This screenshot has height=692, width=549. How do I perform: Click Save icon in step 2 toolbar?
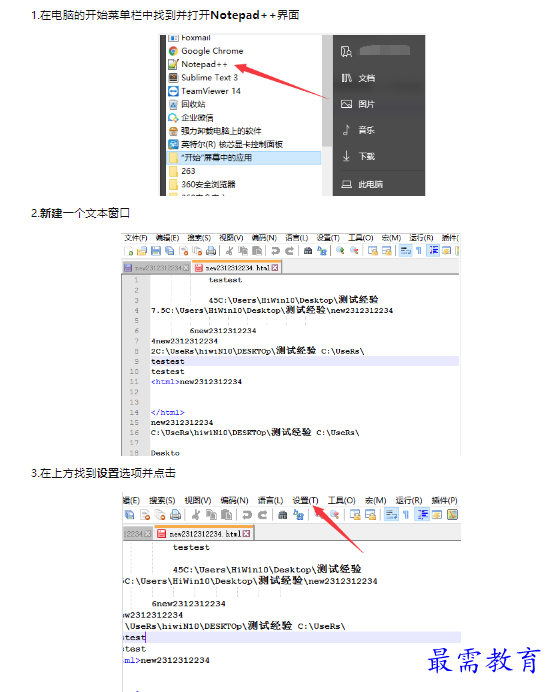coord(156,251)
